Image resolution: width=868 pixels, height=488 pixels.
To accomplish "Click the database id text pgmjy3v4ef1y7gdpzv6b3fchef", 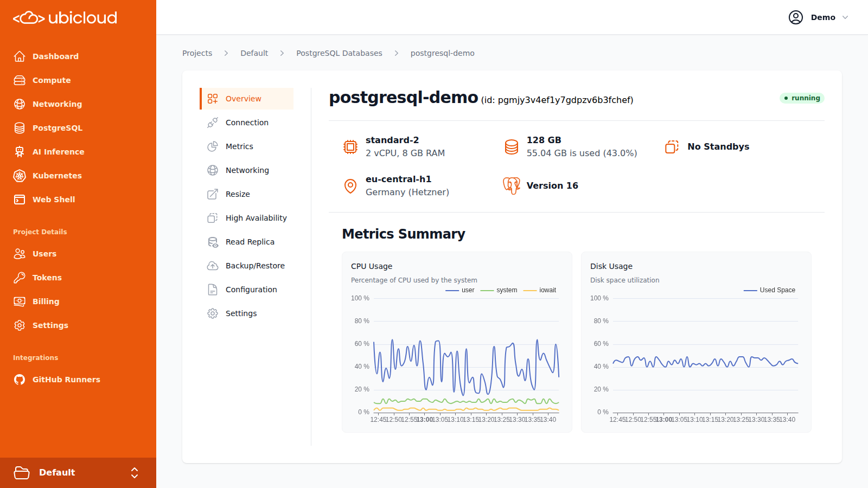I will (x=565, y=100).
